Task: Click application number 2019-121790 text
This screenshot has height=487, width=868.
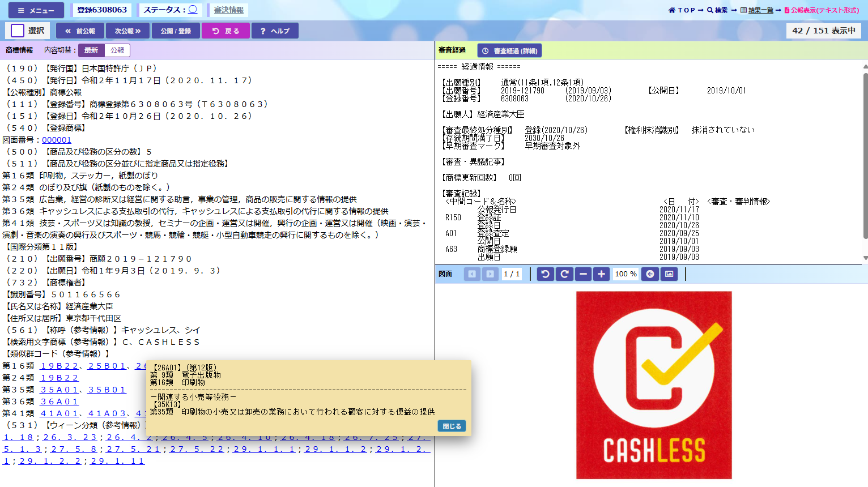Action: (522, 90)
